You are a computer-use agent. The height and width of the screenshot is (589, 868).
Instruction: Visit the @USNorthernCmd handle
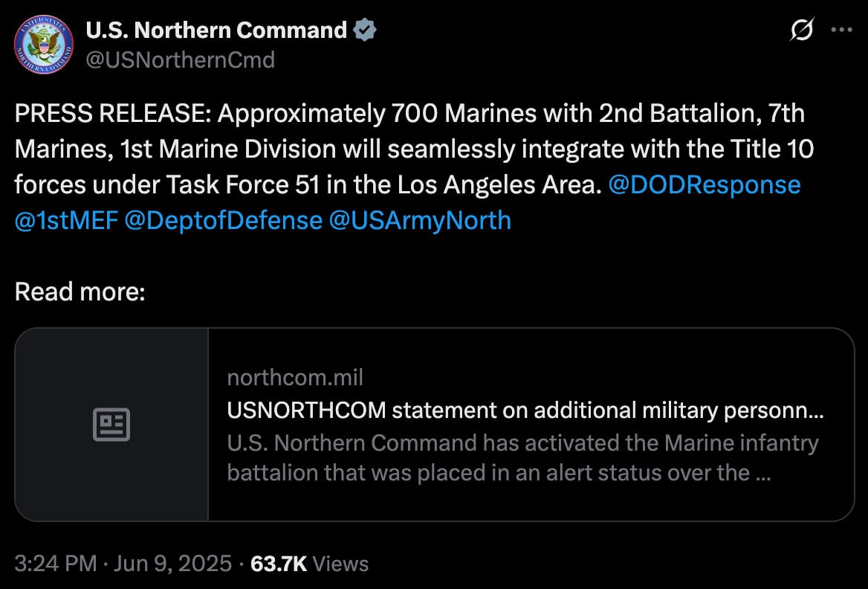[181, 59]
